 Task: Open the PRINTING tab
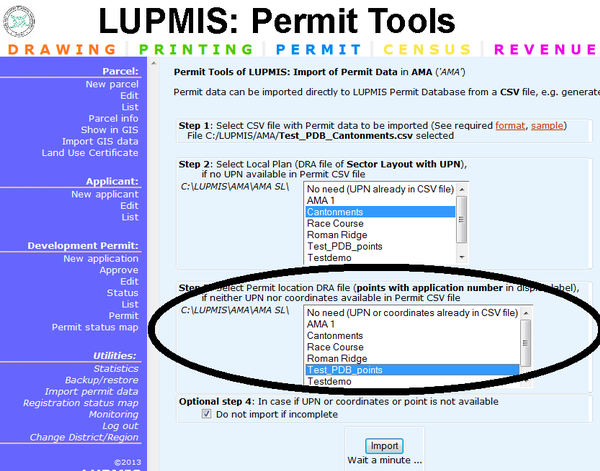click(196, 50)
